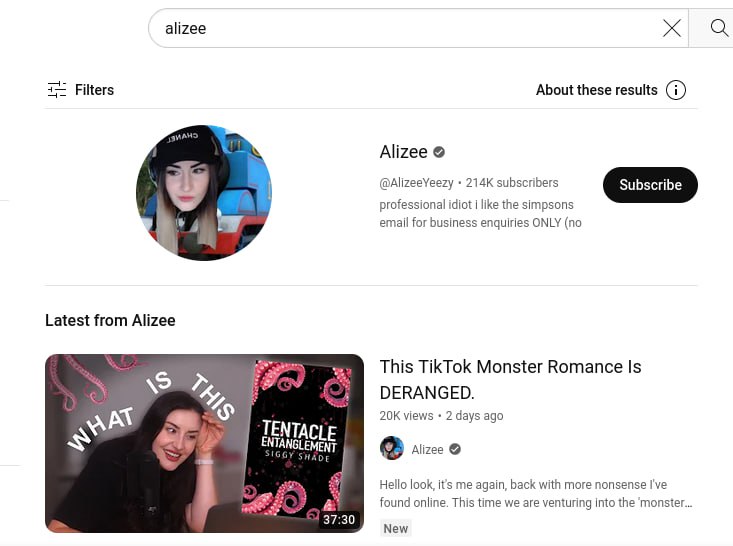Open the Filters sliders icon
The height and width of the screenshot is (546, 733).
(57, 90)
